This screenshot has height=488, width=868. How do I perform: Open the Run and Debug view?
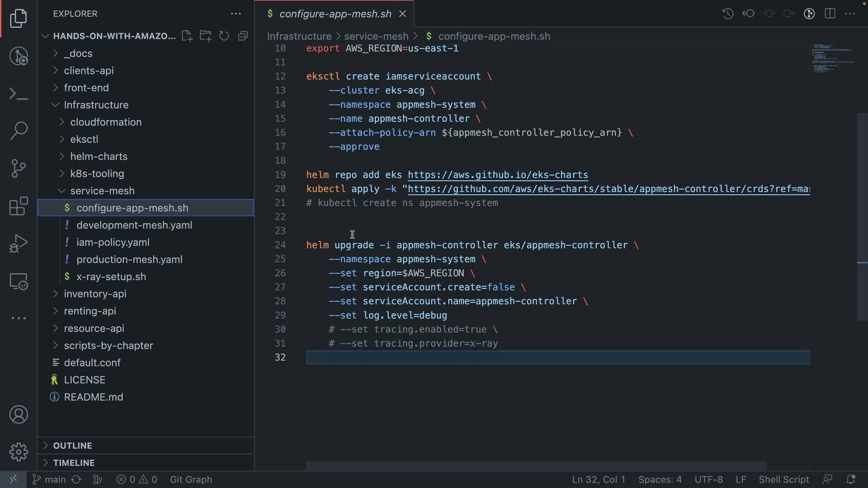point(19,244)
